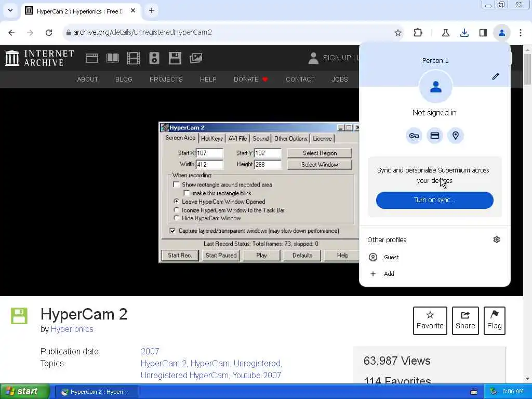Close the profile menu via avatar button
Screen dimensions: 532x399
(x=502, y=33)
